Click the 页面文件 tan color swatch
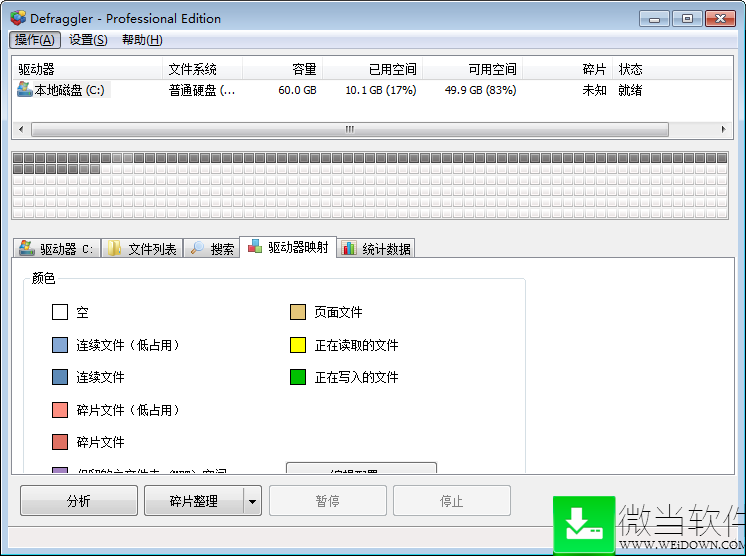The image size is (746, 556). point(298,312)
